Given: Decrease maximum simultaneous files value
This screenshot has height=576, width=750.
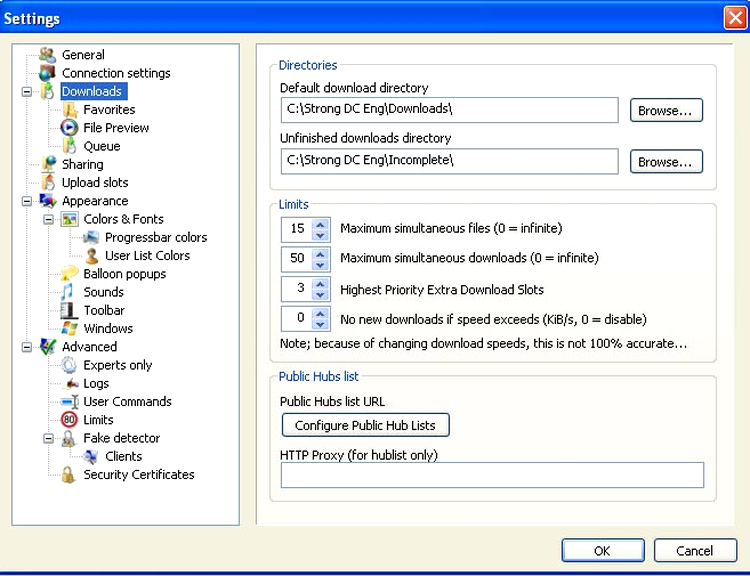Looking at the screenshot, I should click(x=320, y=235).
